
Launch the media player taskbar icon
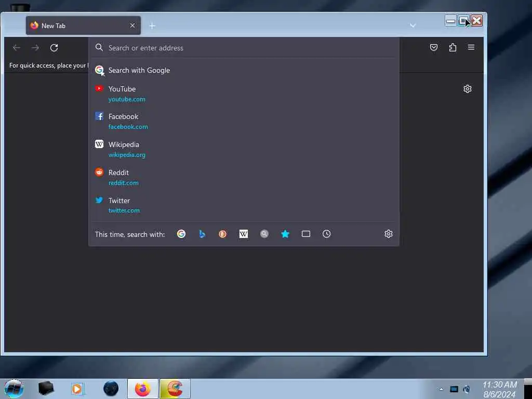pos(77,389)
